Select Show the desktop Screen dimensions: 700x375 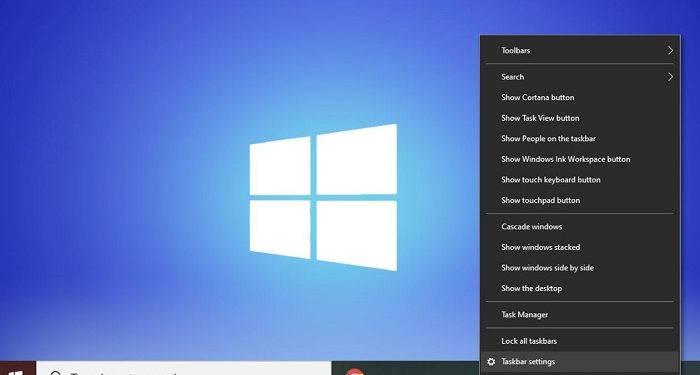pyautogui.click(x=580, y=288)
